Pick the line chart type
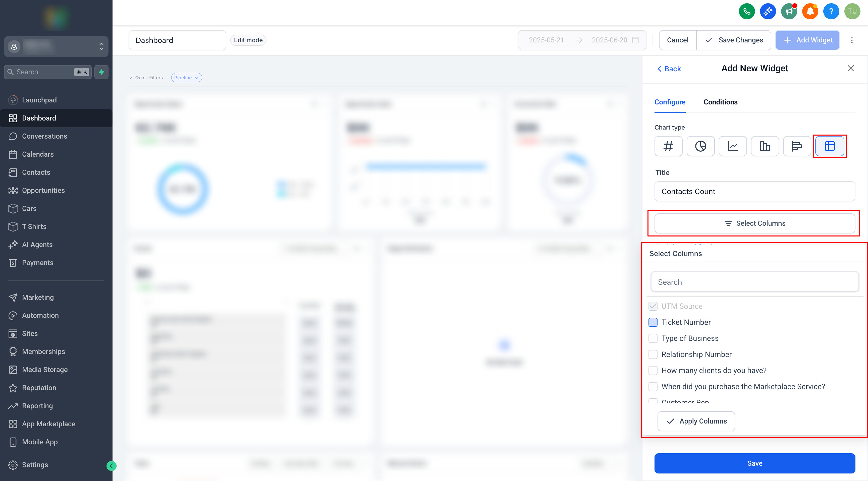The height and width of the screenshot is (481, 868). [x=733, y=146]
